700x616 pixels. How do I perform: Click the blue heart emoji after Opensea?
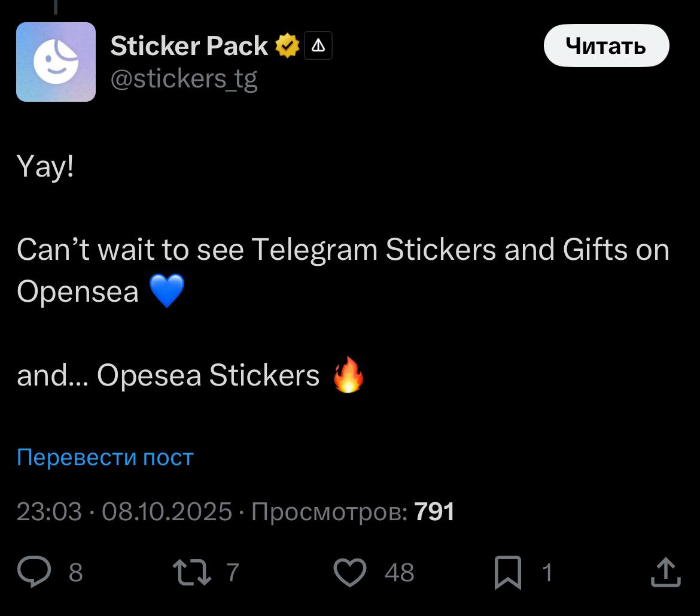166,292
